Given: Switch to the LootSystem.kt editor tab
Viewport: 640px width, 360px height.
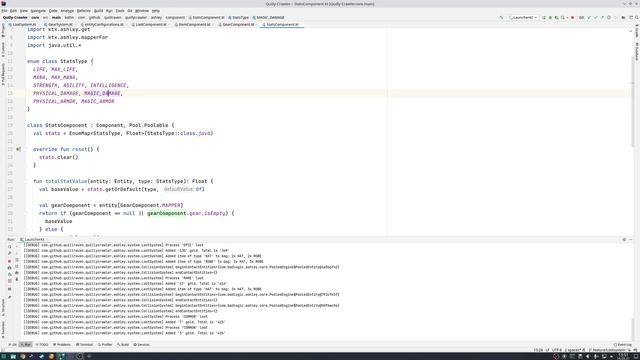Looking at the screenshot, I should click(x=23, y=24).
